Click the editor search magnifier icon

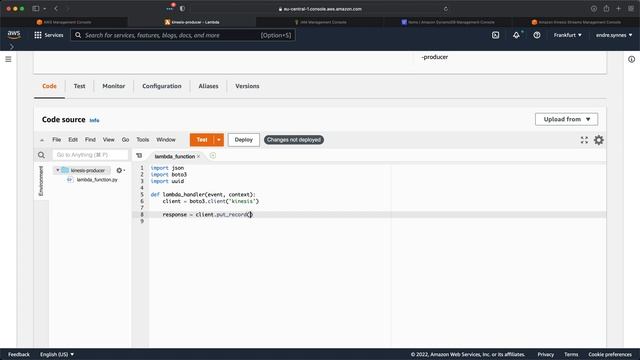[x=41, y=155]
